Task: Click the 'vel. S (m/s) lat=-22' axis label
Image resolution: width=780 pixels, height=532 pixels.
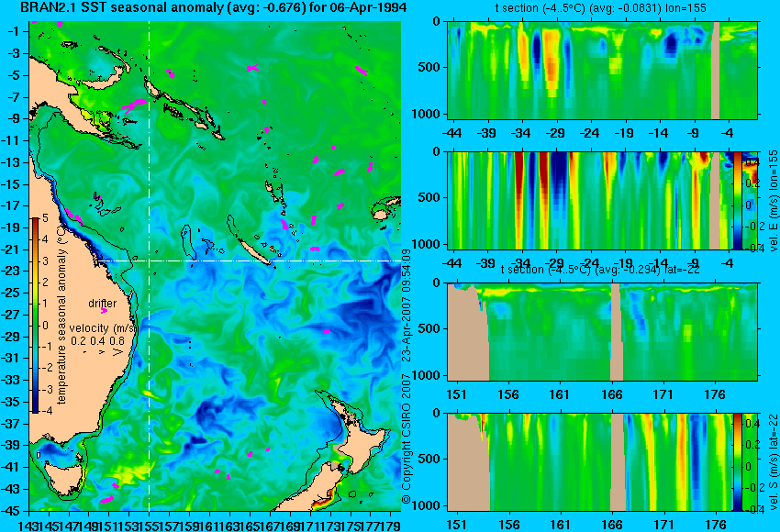Action: [x=773, y=462]
